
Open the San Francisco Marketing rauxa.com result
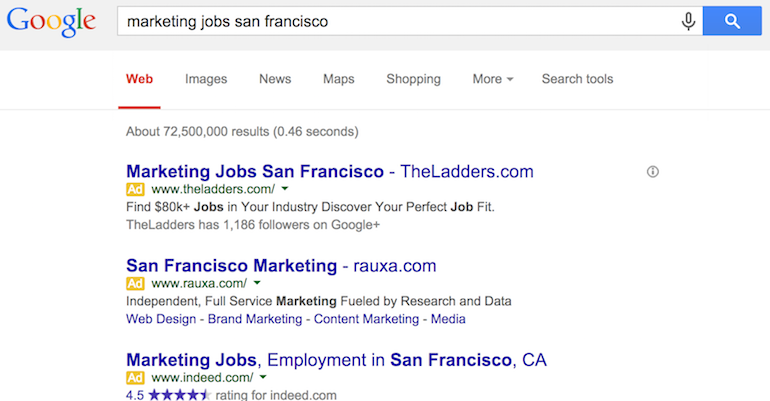point(281,266)
